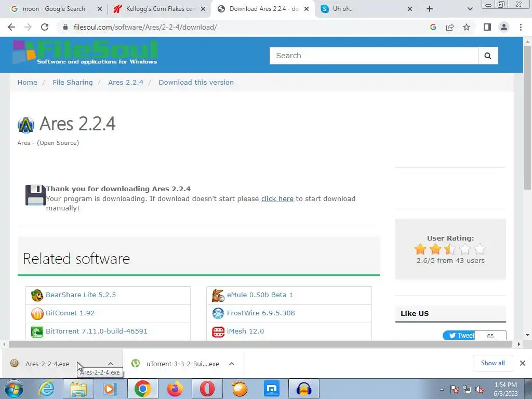532x399 pixels.
Task: Click the browser back arrow
Action: coord(11,27)
